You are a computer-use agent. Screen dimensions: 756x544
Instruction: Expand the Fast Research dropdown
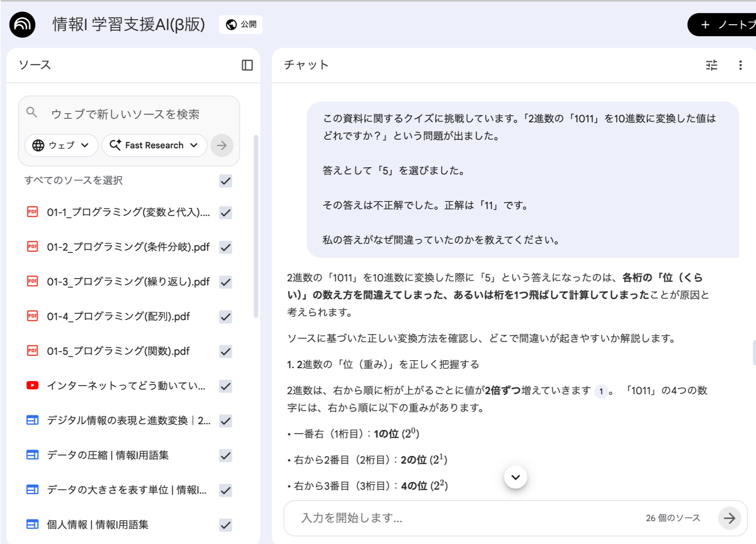click(x=154, y=145)
